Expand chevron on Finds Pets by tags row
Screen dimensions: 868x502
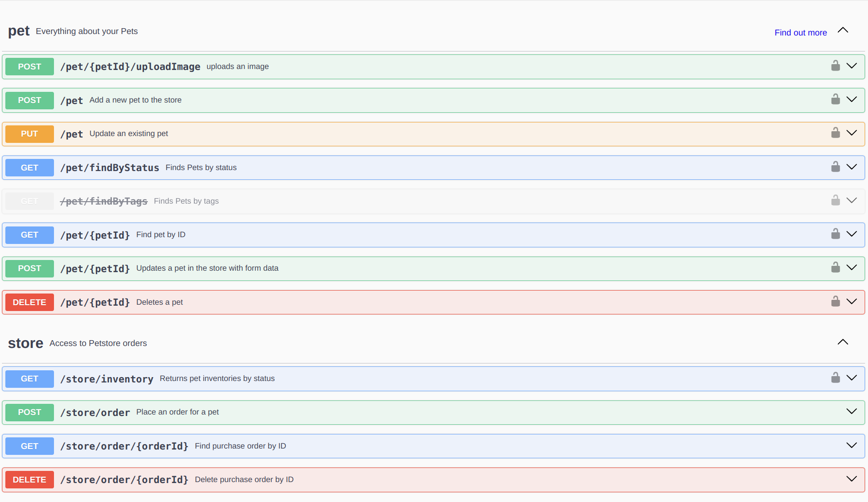coord(851,200)
